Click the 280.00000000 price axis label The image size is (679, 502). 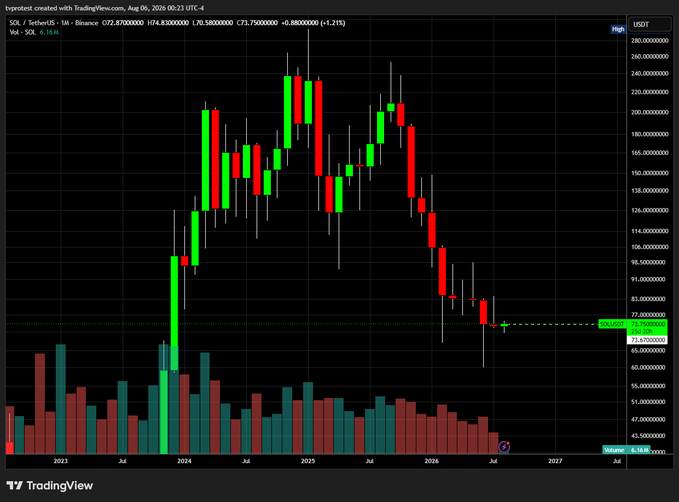[x=650, y=40]
